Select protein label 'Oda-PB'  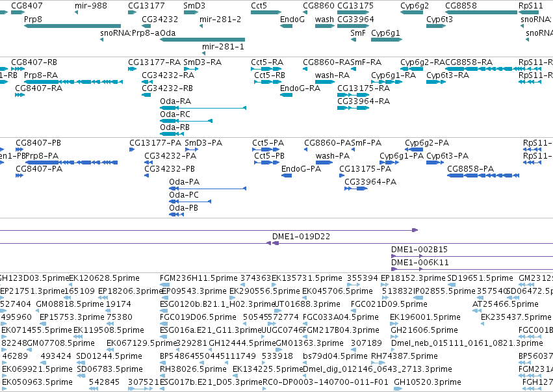[183, 208]
